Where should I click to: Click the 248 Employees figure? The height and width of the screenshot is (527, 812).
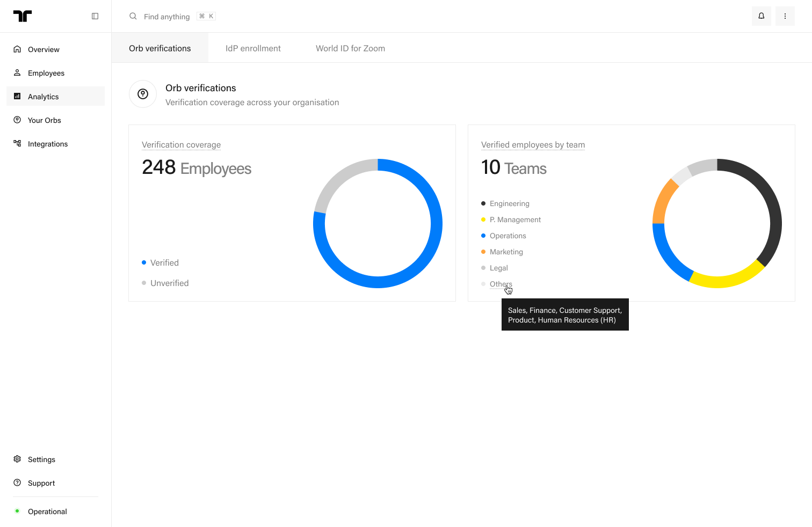[x=197, y=167]
